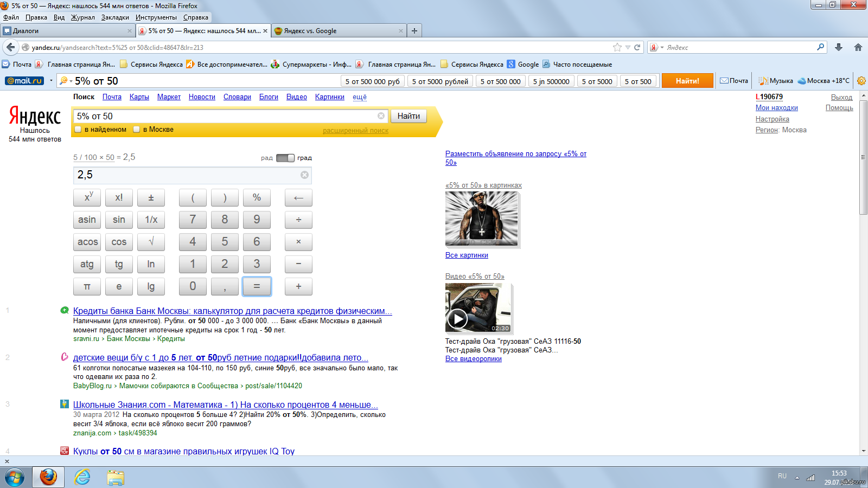The width and height of the screenshot is (868, 488).
Task: Open a new tab with the plus button
Action: [x=414, y=31]
